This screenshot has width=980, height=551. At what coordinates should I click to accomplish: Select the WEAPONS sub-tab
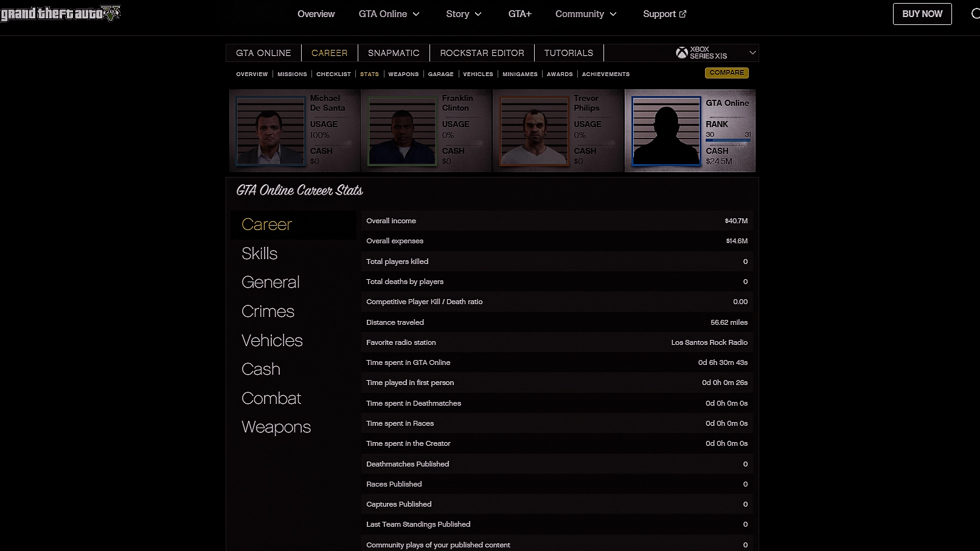point(403,74)
